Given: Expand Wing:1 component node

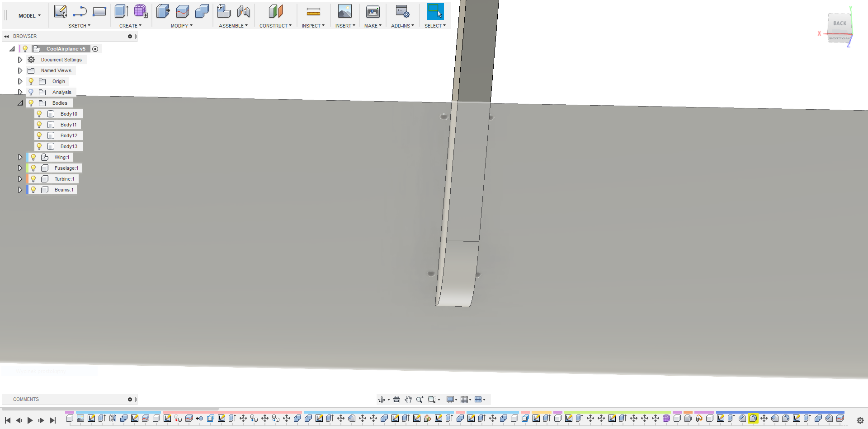Looking at the screenshot, I should pyautogui.click(x=20, y=157).
